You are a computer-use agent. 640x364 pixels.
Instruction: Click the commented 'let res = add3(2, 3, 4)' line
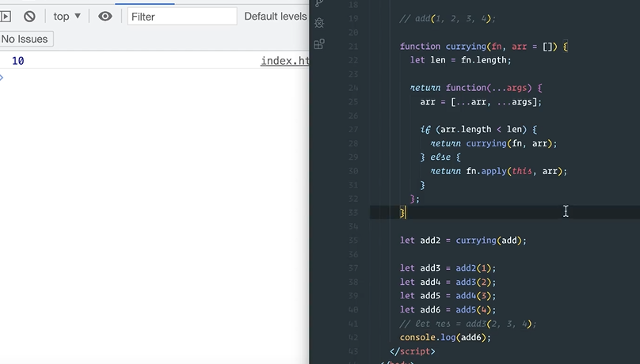(468, 324)
